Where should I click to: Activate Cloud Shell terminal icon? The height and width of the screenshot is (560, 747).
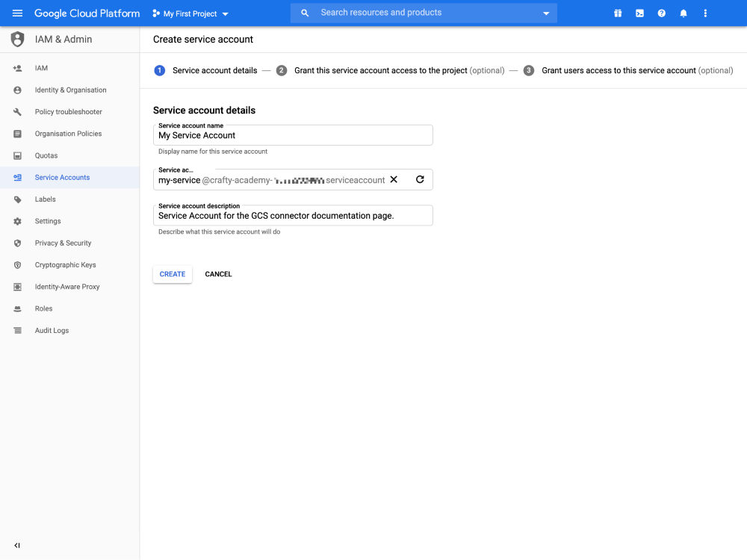tap(639, 13)
